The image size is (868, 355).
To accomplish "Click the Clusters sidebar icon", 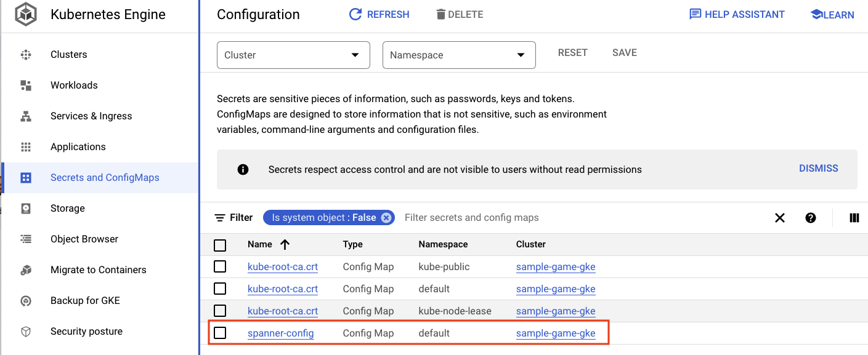I will 26,55.
